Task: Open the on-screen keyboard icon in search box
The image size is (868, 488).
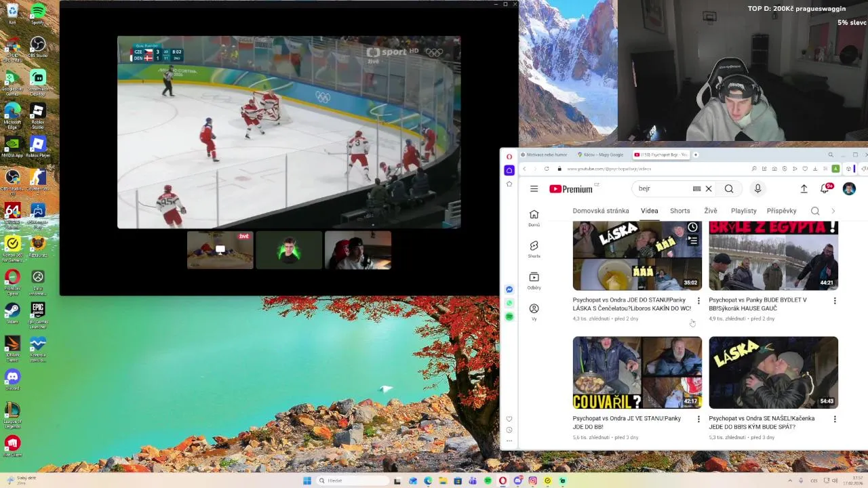Action: coord(696,189)
